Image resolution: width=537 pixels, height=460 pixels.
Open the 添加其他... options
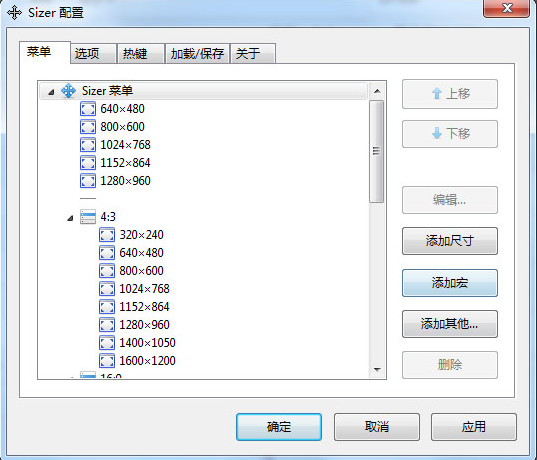(450, 324)
